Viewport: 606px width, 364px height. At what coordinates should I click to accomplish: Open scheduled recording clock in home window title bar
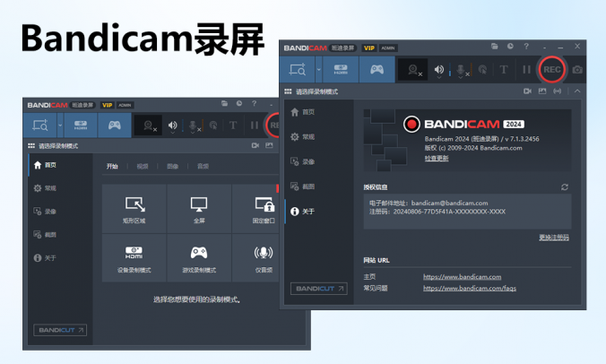coord(239,104)
